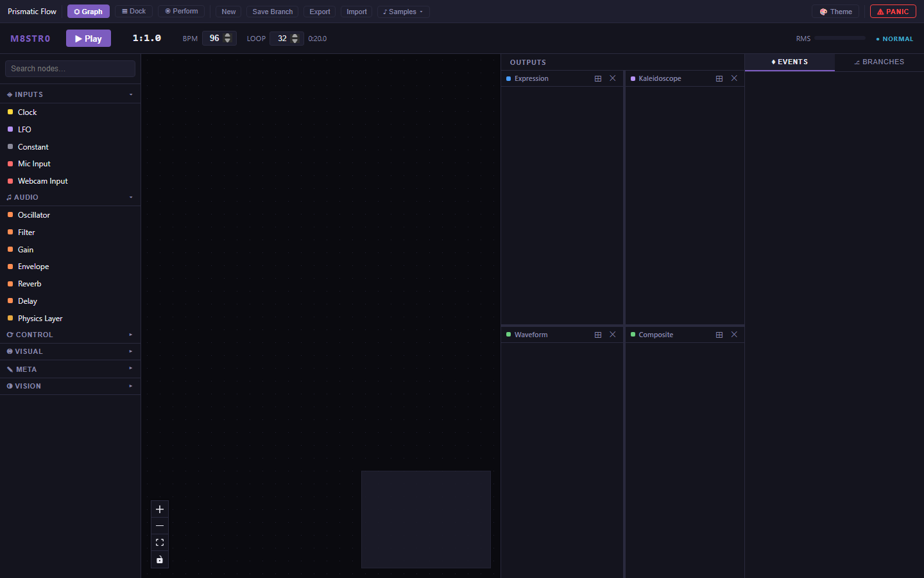Expand the CONTROL category

pyautogui.click(x=70, y=335)
